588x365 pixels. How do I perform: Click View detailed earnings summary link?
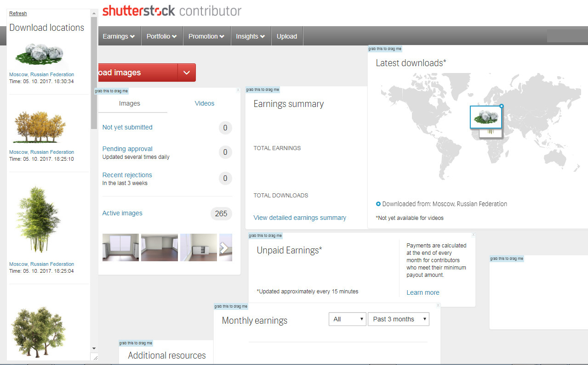(300, 218)
